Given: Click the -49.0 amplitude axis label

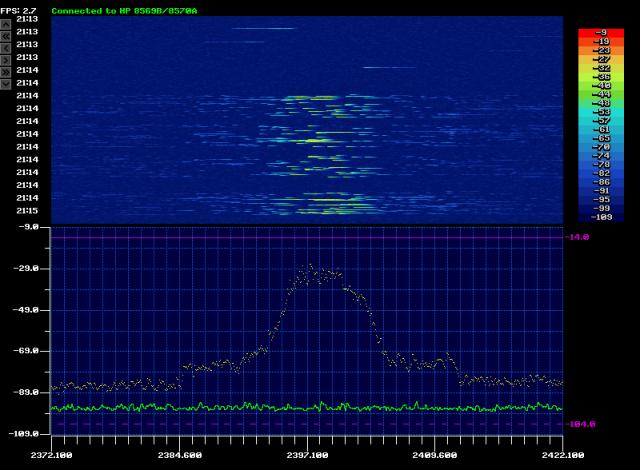Looking at the screenshot, I should coord(27,310).
